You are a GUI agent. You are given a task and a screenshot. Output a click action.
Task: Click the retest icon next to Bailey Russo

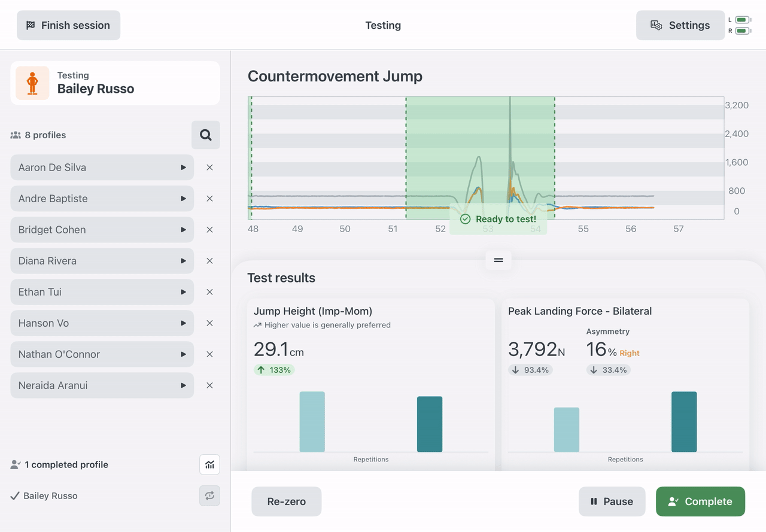tap(209, 495)
